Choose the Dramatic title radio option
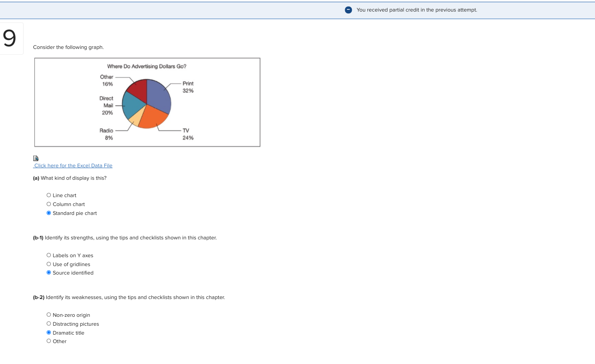This screenshot has height=364, width=595. tap(49, 333)
